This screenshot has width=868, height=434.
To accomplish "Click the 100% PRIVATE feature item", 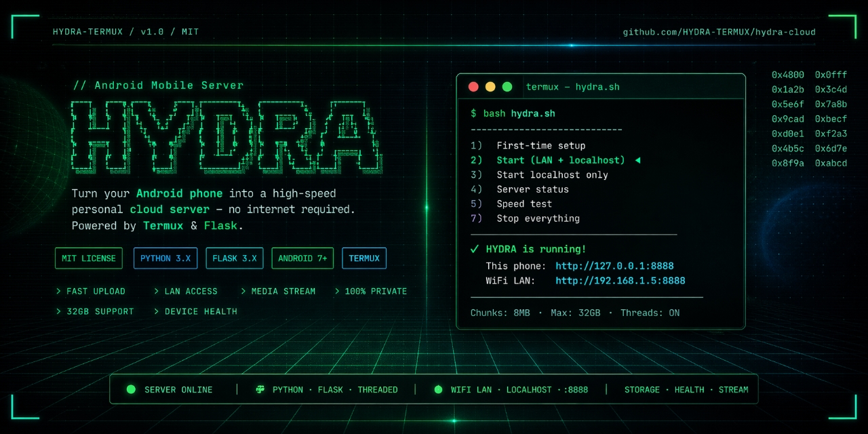I will click(371, 291).
